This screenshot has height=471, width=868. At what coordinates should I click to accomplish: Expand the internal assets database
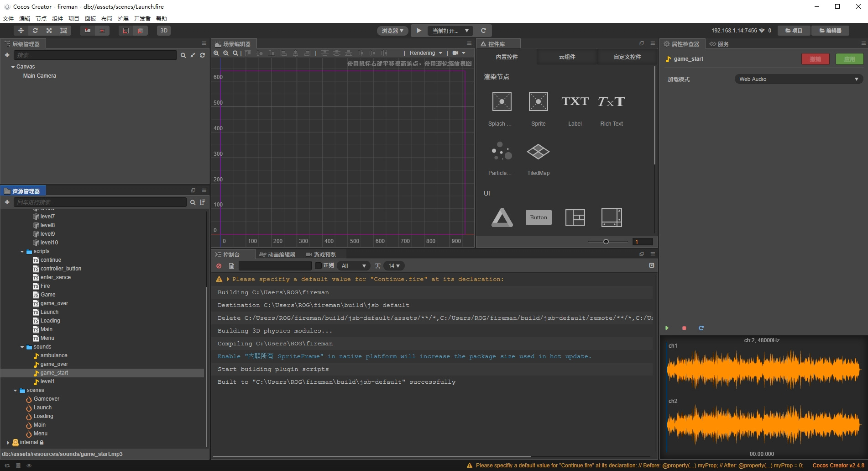tap(8, 443)
